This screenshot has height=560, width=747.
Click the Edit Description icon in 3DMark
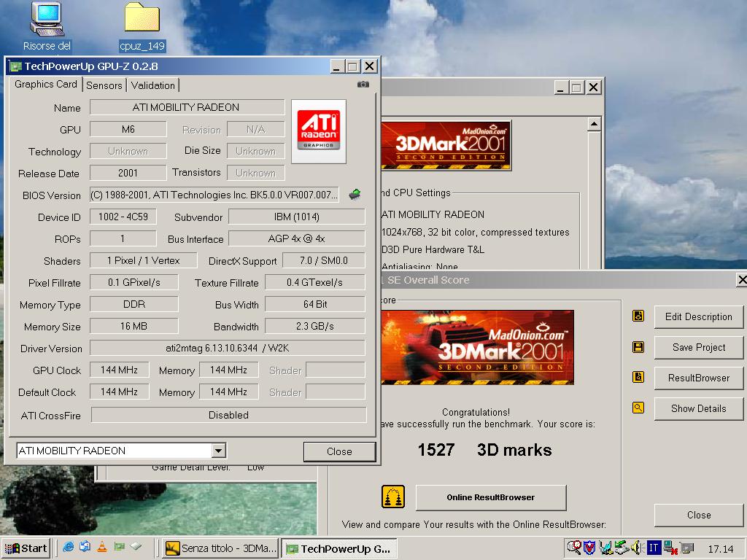[638, 316]
